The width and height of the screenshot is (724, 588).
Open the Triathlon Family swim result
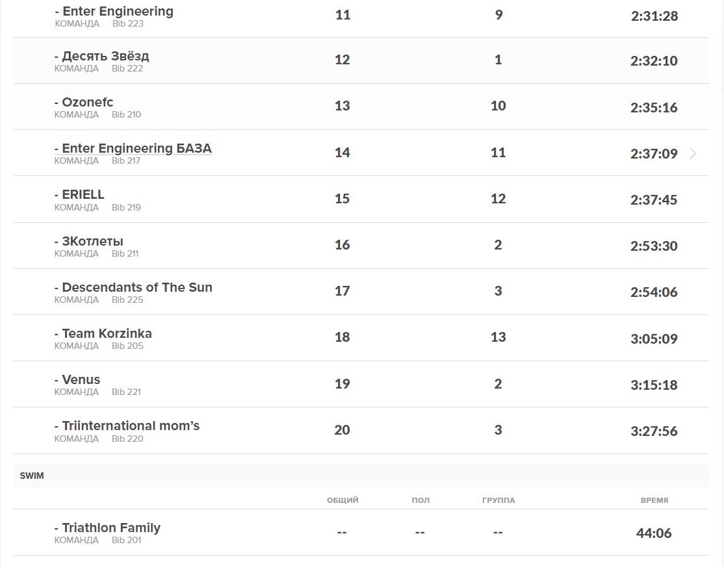(110, 528)
